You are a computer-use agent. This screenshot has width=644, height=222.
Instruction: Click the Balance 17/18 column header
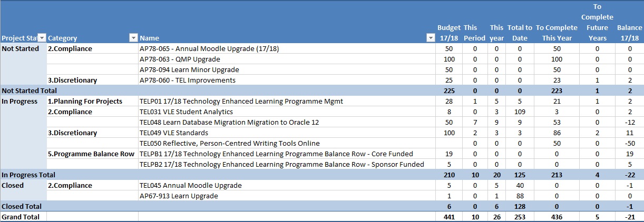pyautogui.click(x=629, y=33)
